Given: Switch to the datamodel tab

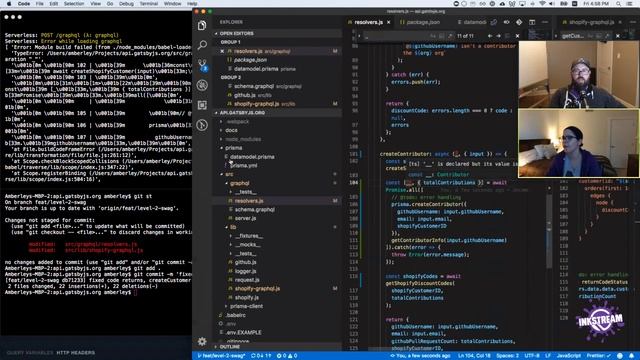Looking at the screenshot, I should click(x=472, y=22).
